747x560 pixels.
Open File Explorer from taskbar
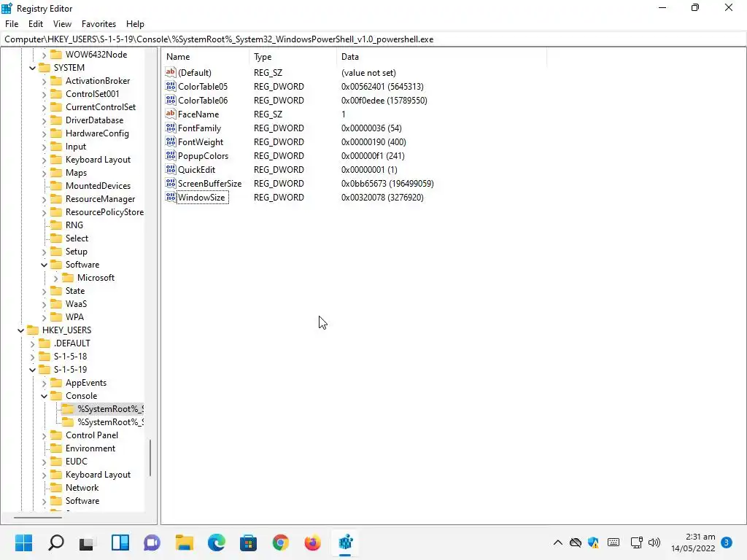(x=185, y=542)
